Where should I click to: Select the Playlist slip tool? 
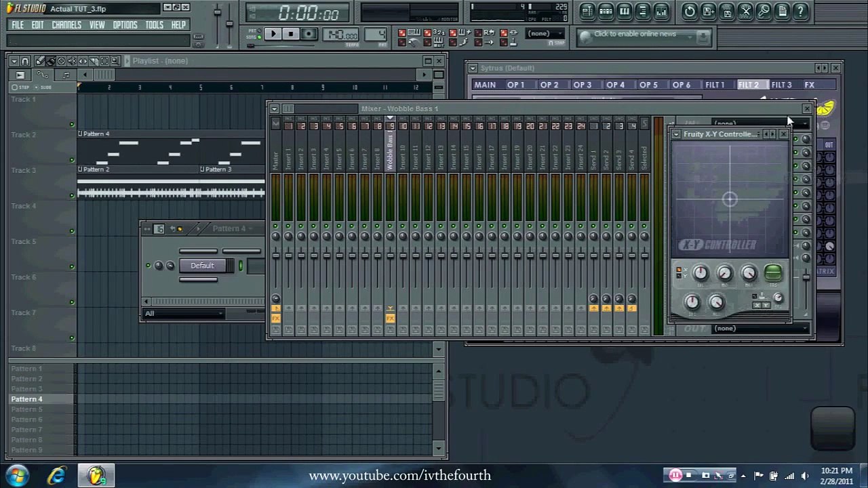83,61
